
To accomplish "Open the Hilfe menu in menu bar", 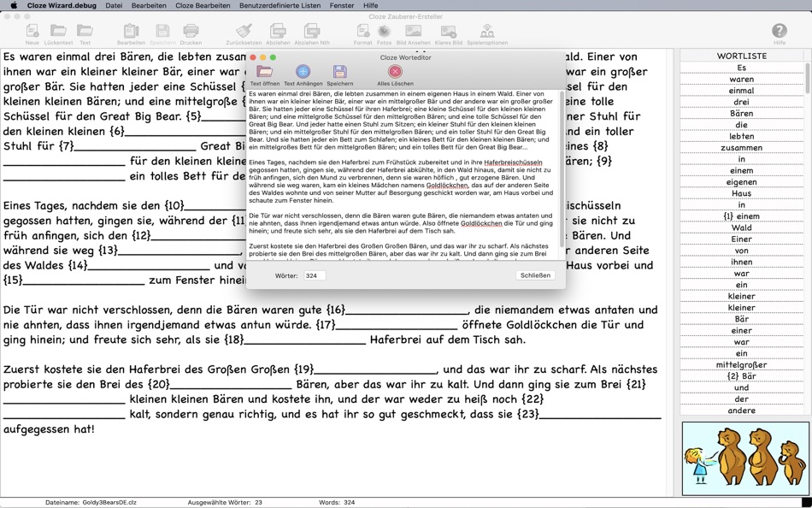I will tap(370, 5).
